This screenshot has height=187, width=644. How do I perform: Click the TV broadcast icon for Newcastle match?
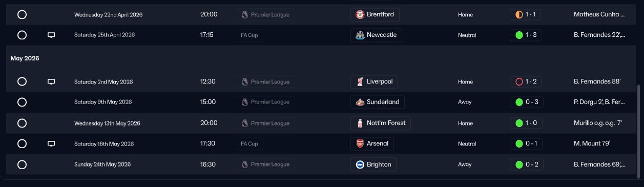[51, 35]
